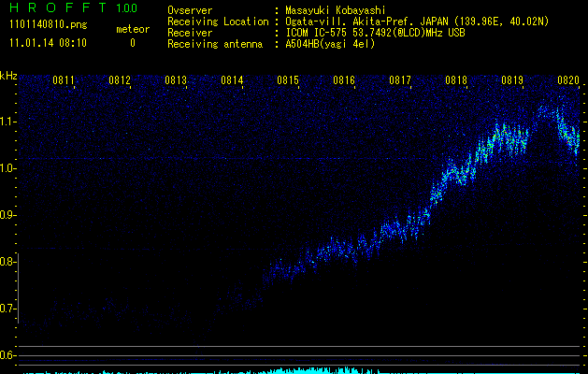This screenshot has width=588, height=374.
Task: Click the Receiving Location label
Action: [218, 22]
